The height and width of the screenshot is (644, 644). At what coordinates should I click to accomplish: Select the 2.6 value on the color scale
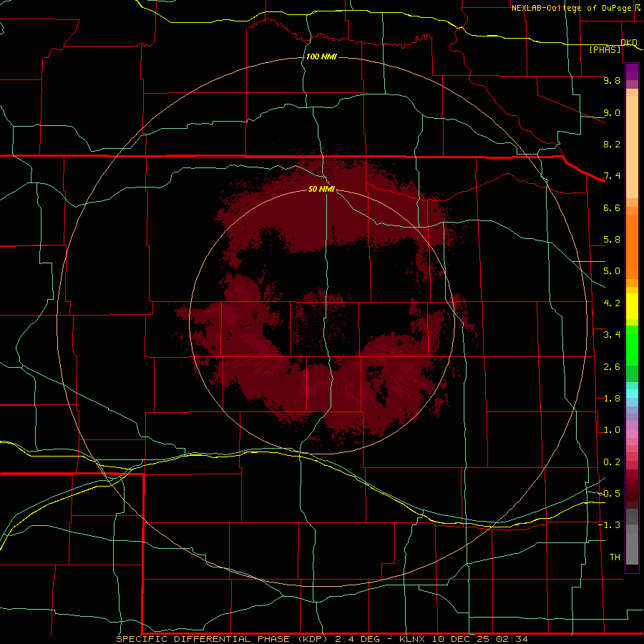click(612, 367)
